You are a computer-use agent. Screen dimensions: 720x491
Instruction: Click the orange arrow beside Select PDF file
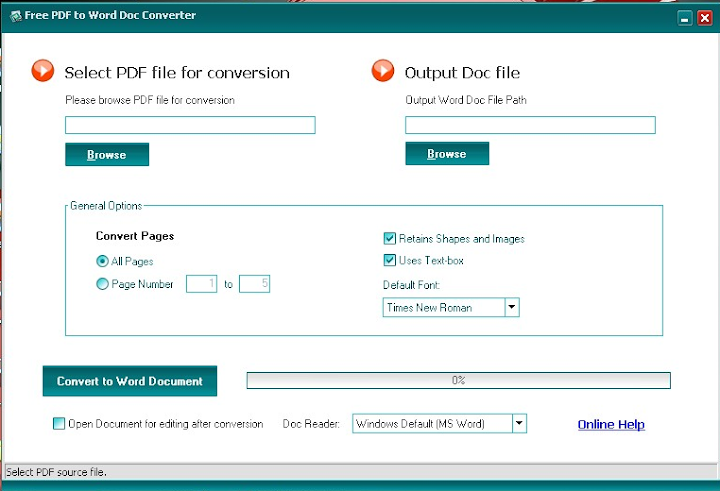point(43,71)
